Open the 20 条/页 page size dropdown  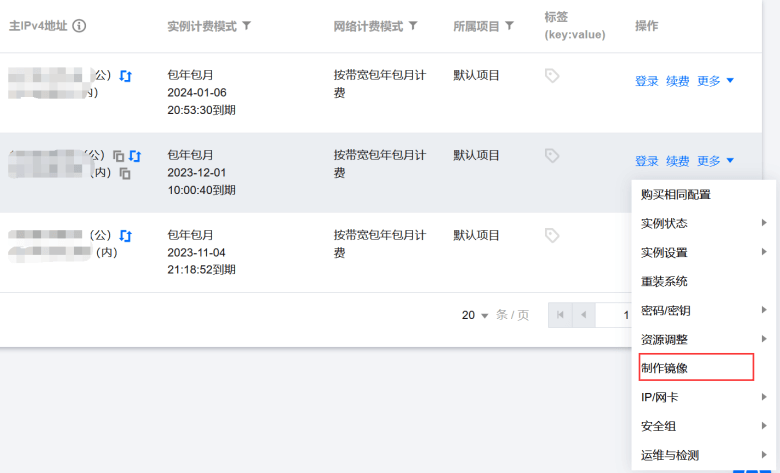tap(475, 315)
